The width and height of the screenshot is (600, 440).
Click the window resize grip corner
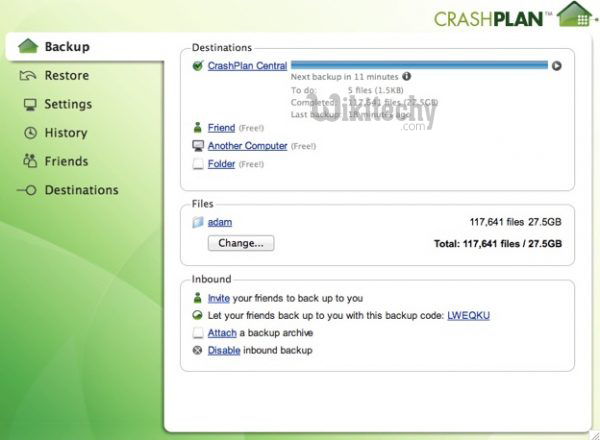595,435
